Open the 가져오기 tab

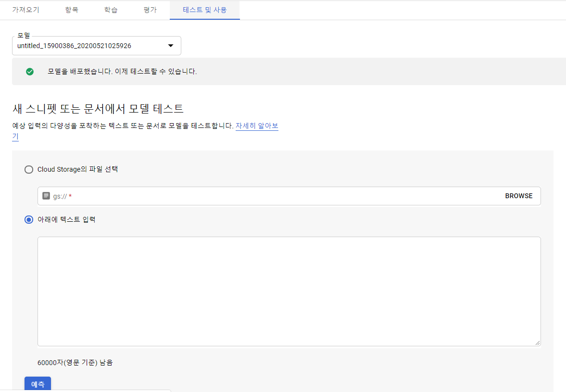click(25, 10)
